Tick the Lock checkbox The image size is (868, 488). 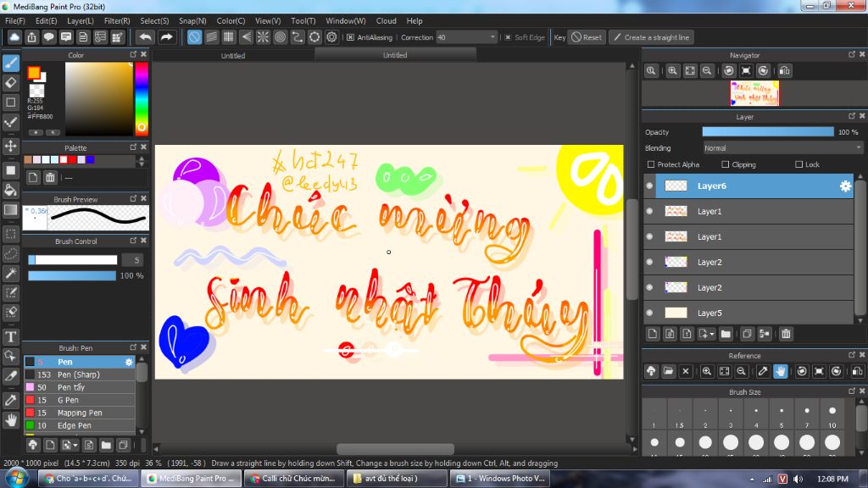(x=798, y=164)
